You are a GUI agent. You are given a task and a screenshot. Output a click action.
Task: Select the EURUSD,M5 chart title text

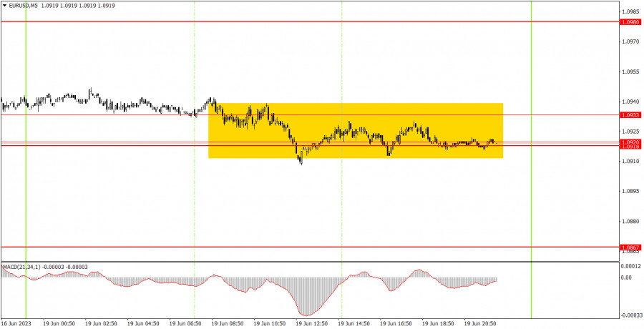click(22, 6)
